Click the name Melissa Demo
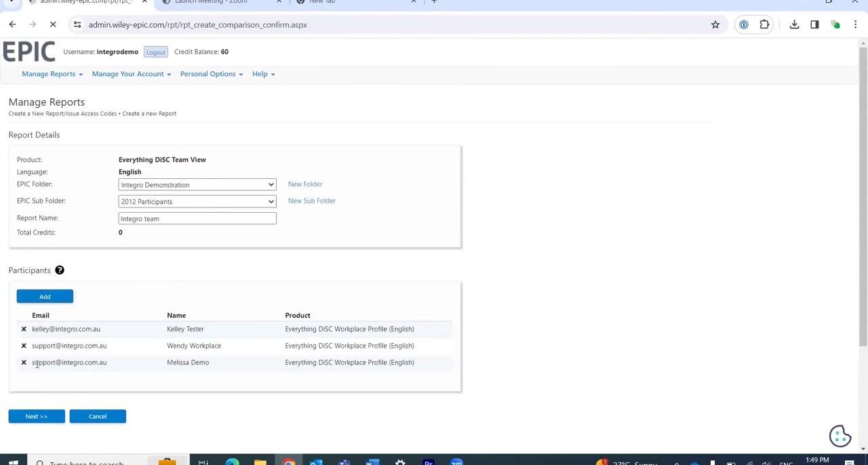Viewport: 868px width, 465px height. (x=188, y=362)
